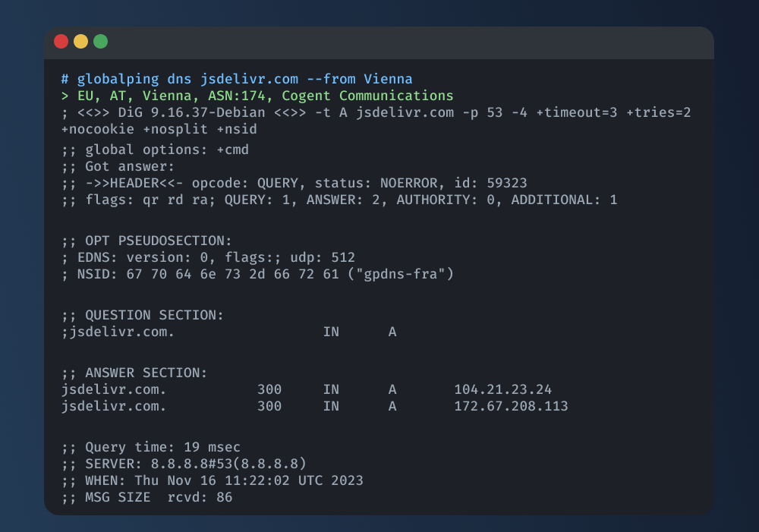Click the TTL 300 in the 172.67.208.113 row

tap(269, 406)
